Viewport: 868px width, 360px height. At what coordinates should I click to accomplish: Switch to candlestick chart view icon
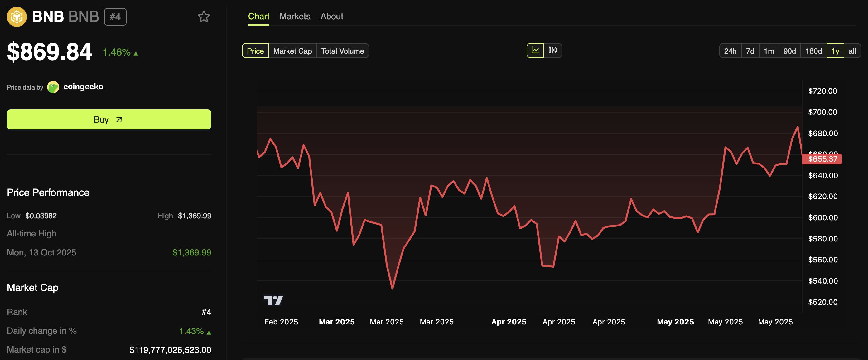pos(552,51)
